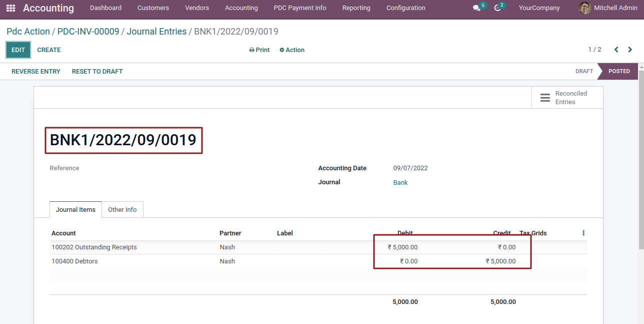This screenshot has height=324, width=644.
Task: Select the DRAFT status stage
Action: coord(584,71)
